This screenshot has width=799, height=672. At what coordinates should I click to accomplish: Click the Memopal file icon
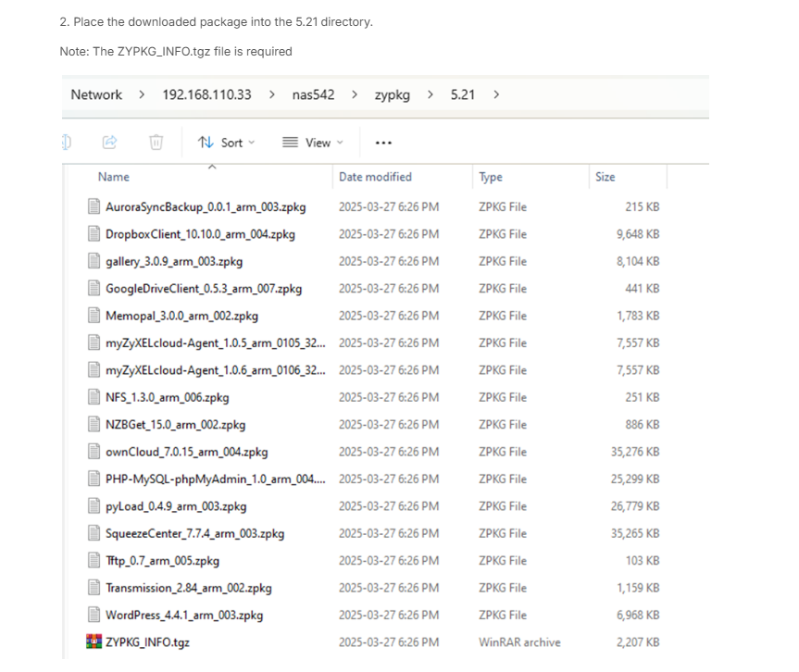[94, 316]
